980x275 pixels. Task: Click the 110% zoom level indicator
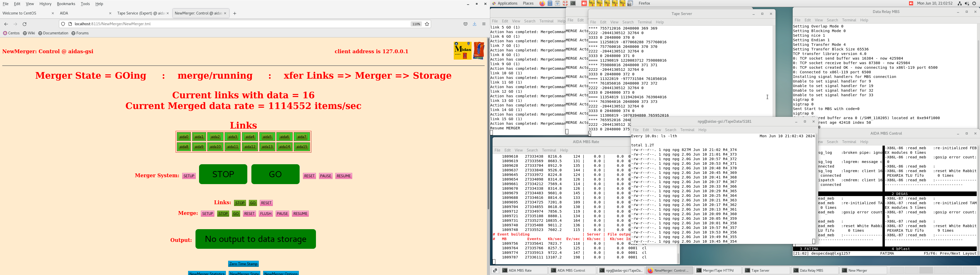click(416, 24)
